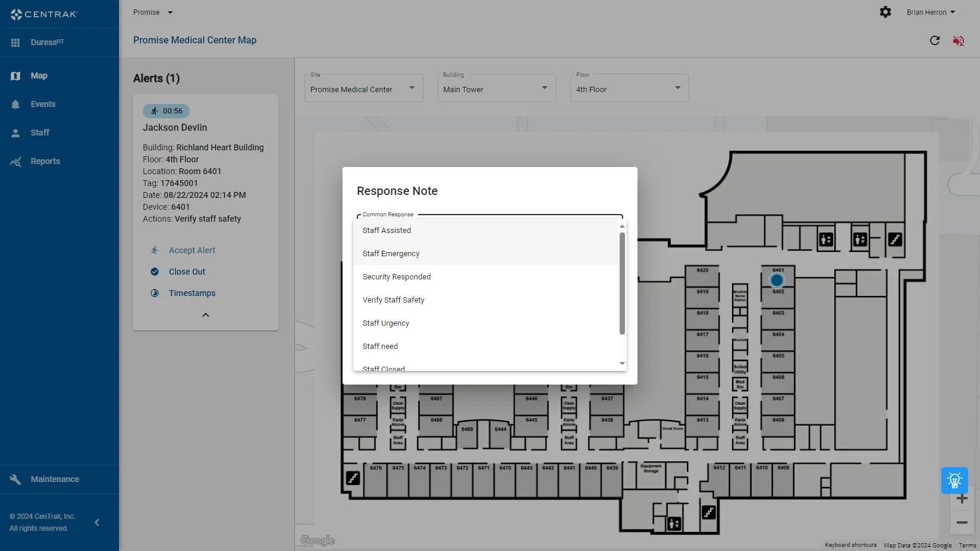Viewport: 980px width, 551px height.
Task: Select Security Responded option
Action: (486, 277)
